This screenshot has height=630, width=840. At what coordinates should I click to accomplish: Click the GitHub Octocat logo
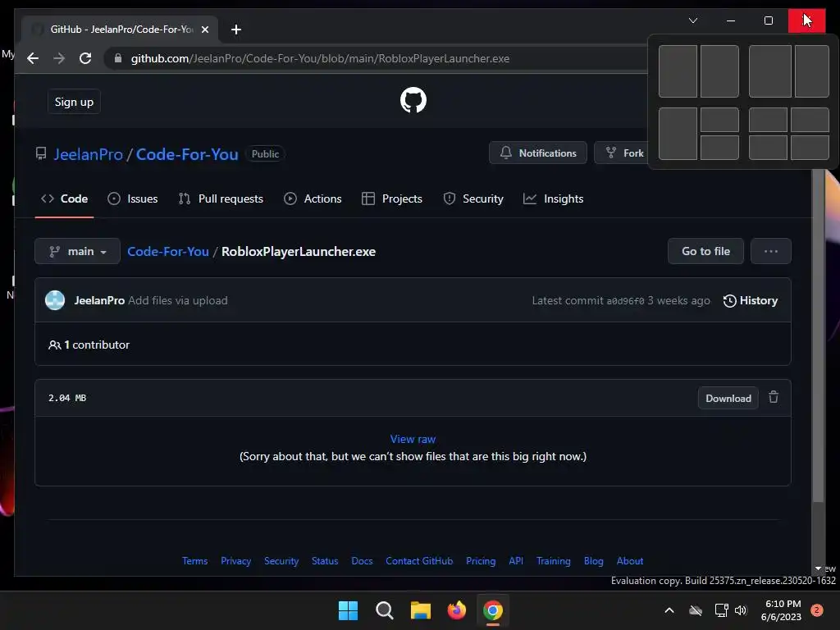[x=413, y=100]
